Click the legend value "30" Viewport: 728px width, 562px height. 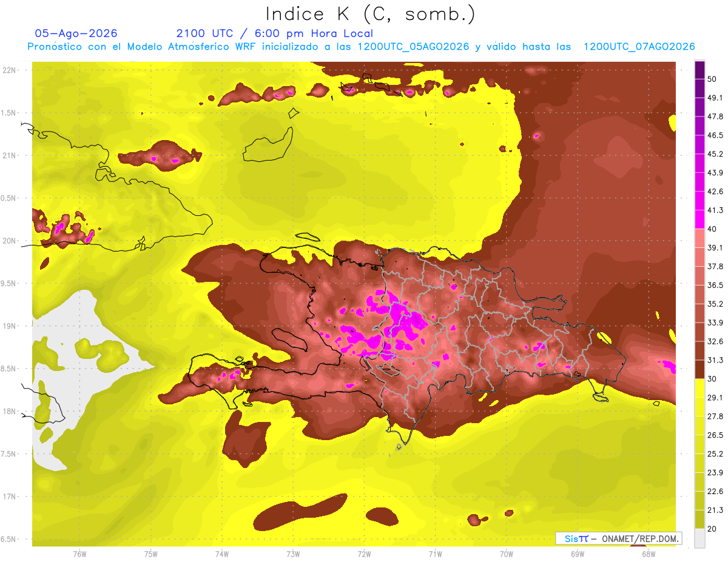point(712,379)
